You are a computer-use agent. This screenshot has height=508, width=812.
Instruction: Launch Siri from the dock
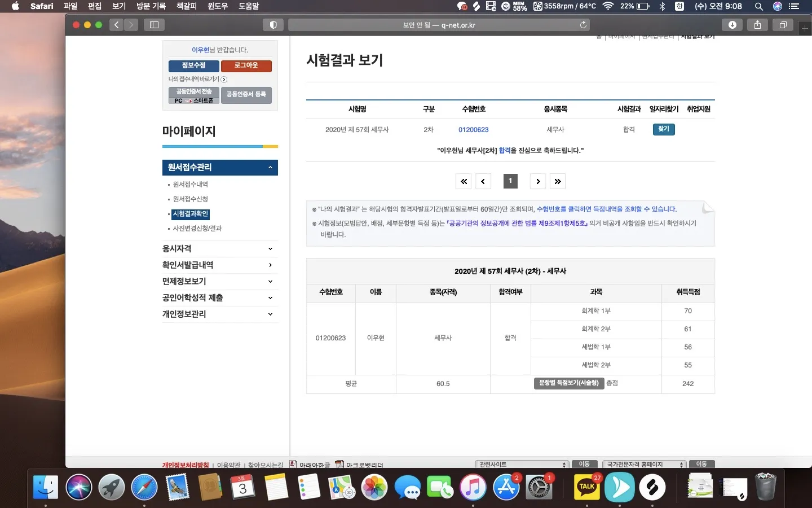point(79,487)
